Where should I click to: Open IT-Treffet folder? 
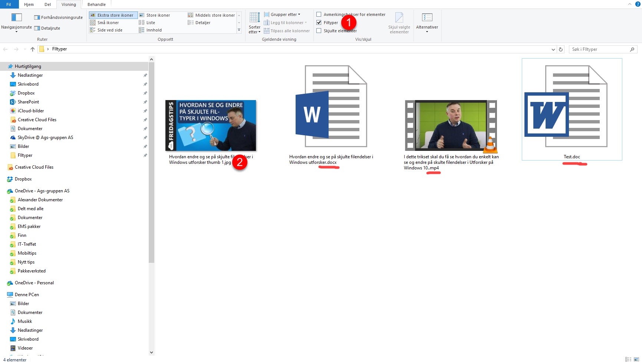[27, 244]
